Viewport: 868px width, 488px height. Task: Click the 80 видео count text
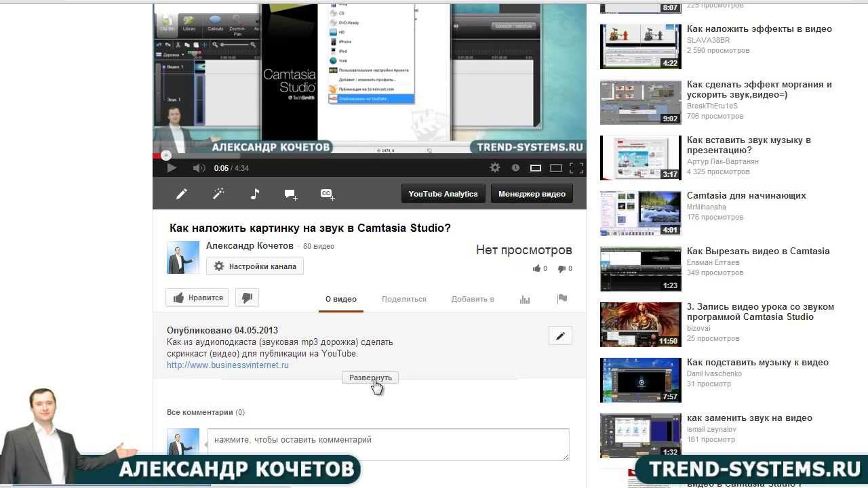pyautogui.click(x=319, y=247)
